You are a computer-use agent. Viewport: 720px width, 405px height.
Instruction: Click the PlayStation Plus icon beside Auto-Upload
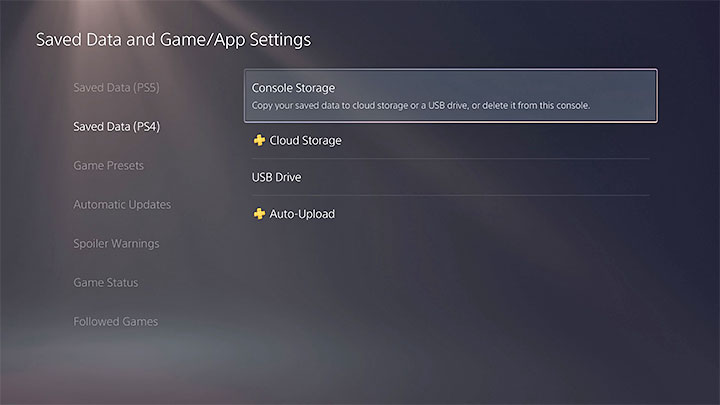click(x=259, y=214)
